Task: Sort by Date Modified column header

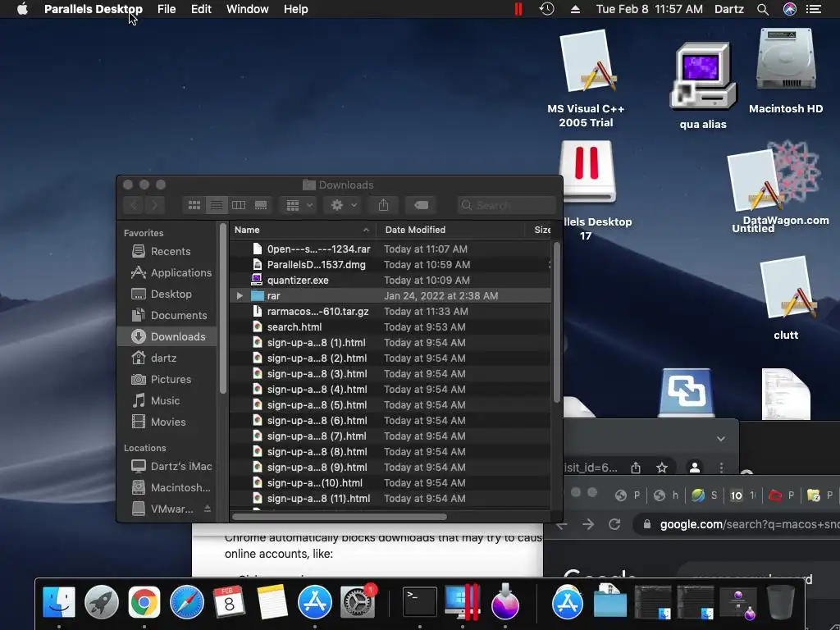Action: [x=450, y=230]
